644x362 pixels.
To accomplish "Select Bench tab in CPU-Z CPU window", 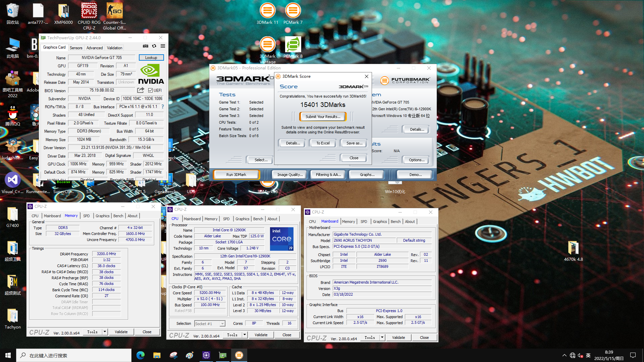I will click(258, 219).
